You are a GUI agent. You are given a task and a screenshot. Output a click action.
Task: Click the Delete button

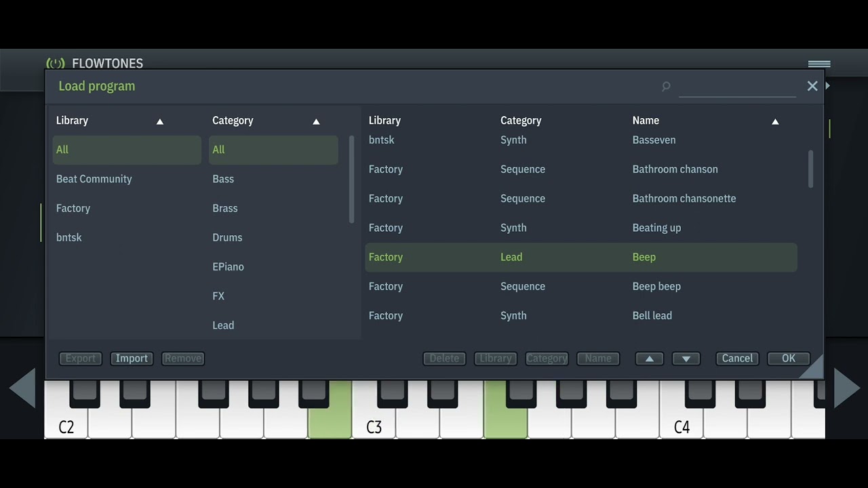coord(444,359)
